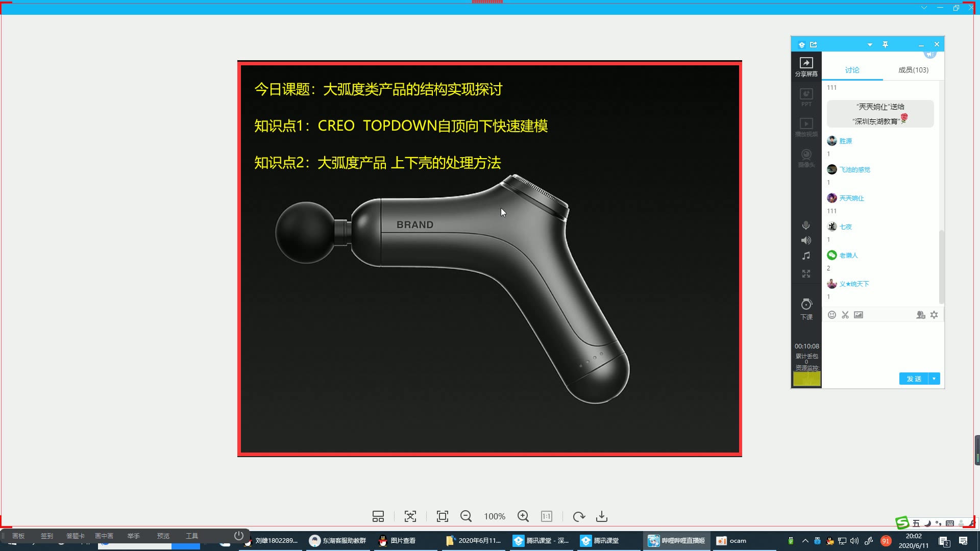Click the power icon on the bottom toolbar
Viewport: 980px width, 551px height.
238,536
